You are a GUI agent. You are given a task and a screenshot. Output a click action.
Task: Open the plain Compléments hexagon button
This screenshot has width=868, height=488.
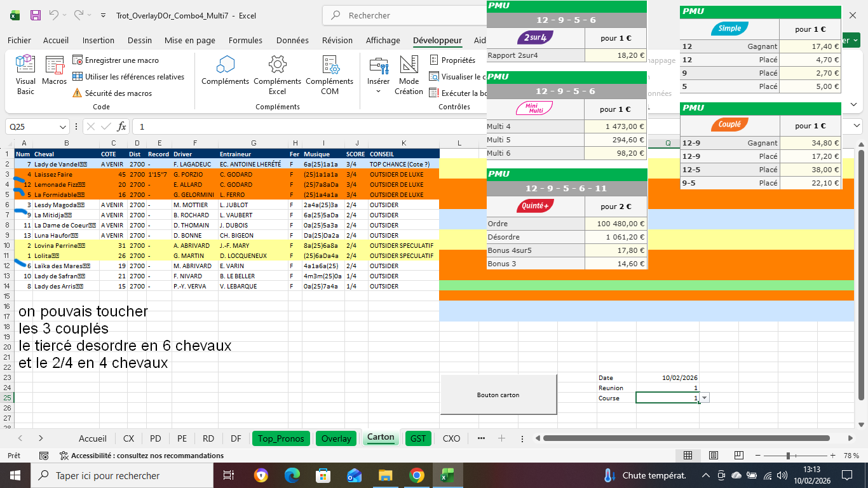(225, 71)
